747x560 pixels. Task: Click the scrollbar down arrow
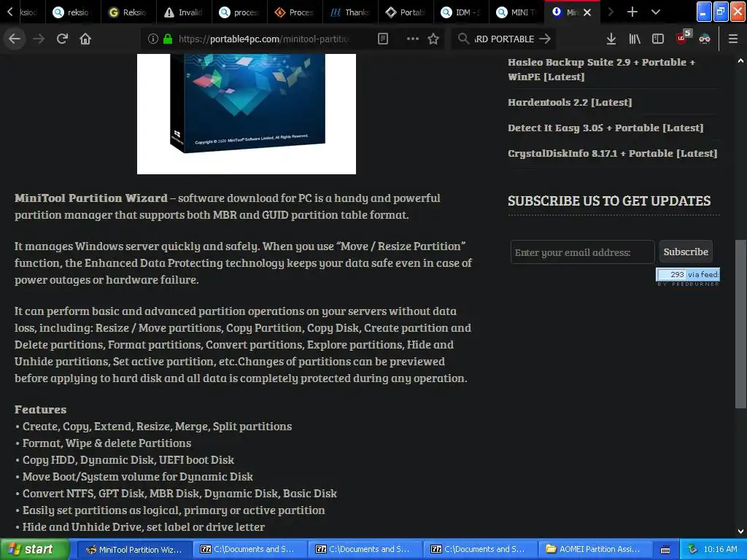pos(740,532)
